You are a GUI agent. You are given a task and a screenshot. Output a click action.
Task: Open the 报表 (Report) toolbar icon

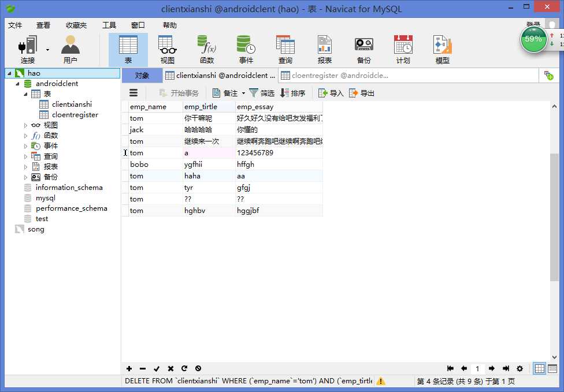click(324, 50)
